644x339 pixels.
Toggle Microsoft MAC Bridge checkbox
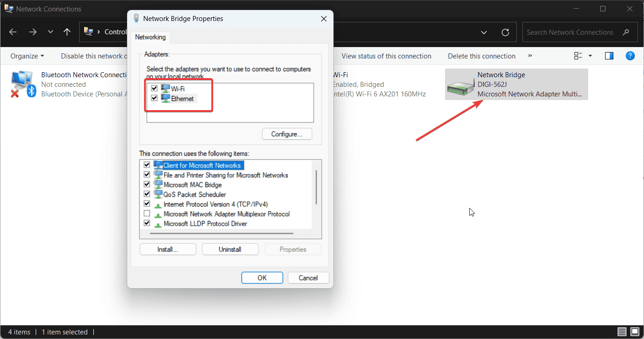(147, 185)
